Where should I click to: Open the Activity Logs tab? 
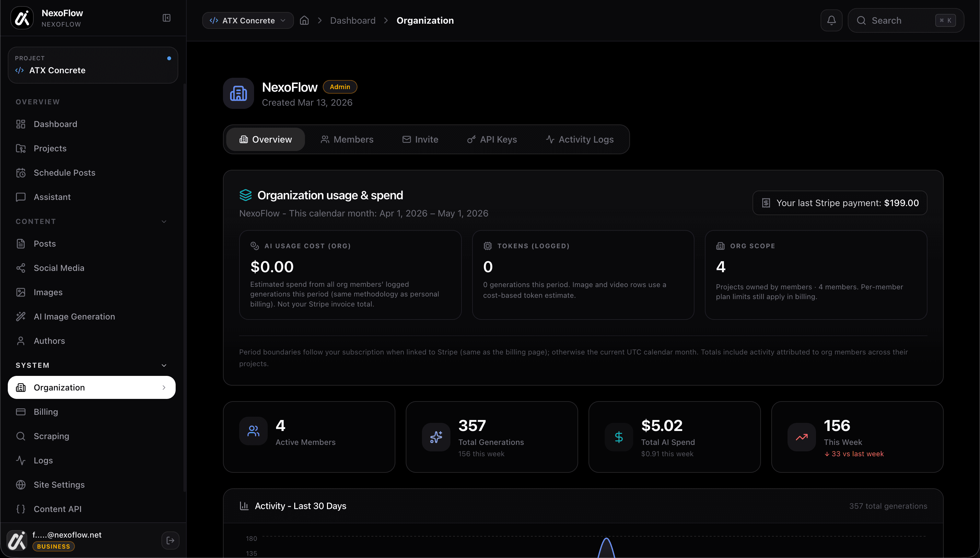(579, 139)
